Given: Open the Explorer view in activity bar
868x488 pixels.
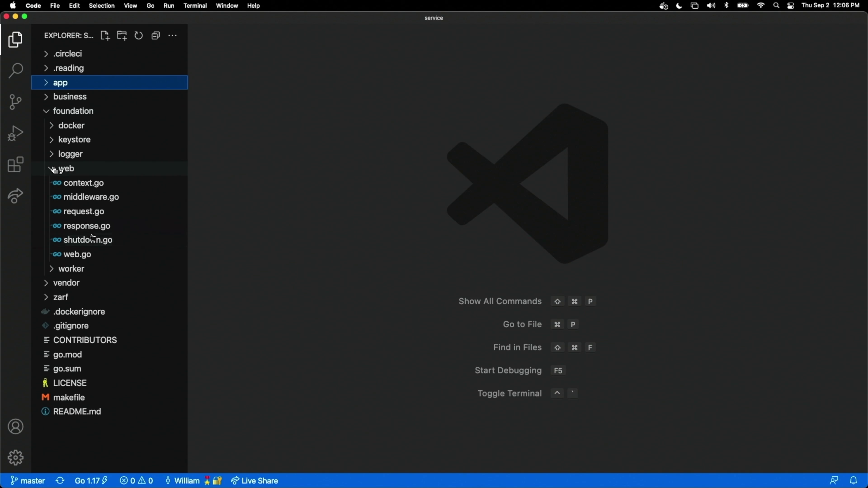Looking at the screenshot, I should coord(16,40).
